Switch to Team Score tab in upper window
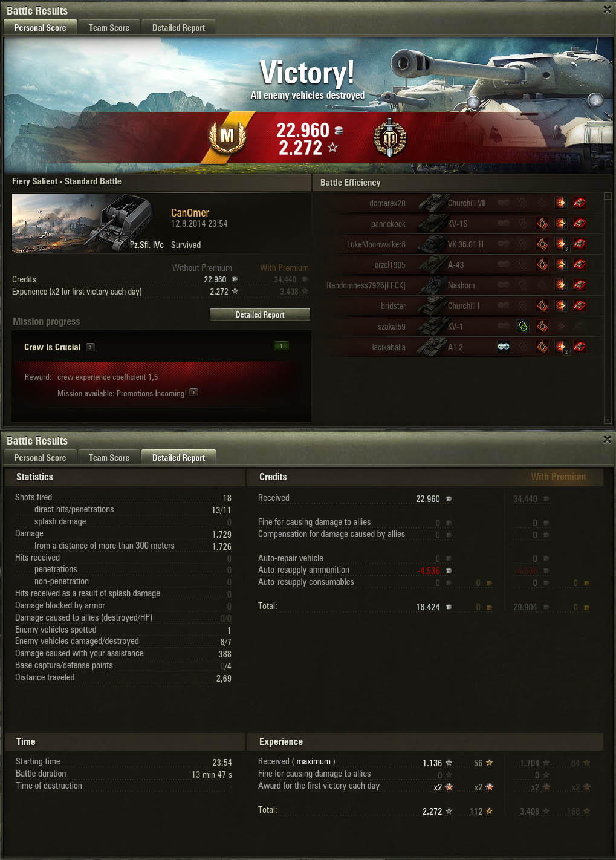616x860 pixels. tap(109, 28)
